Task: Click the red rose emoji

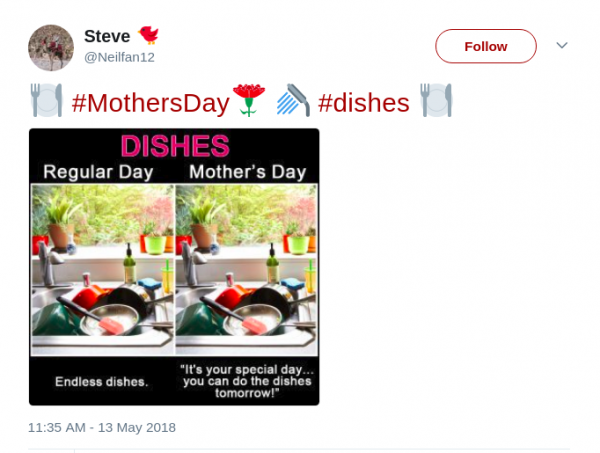Action: click(248, 101)
